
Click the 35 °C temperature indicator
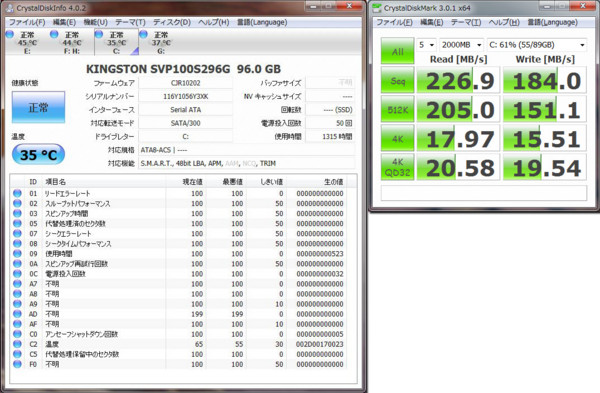38,155
